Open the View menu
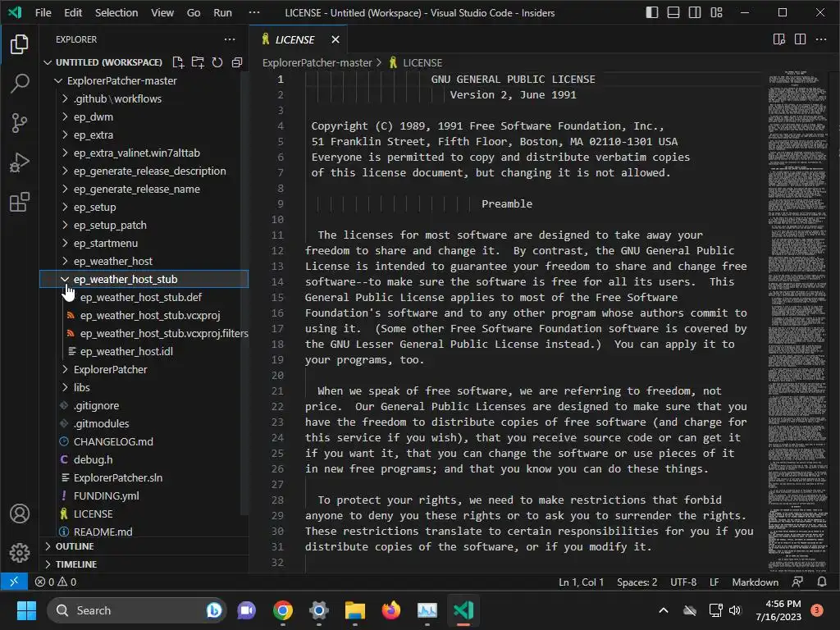 (x=162, y=12)
